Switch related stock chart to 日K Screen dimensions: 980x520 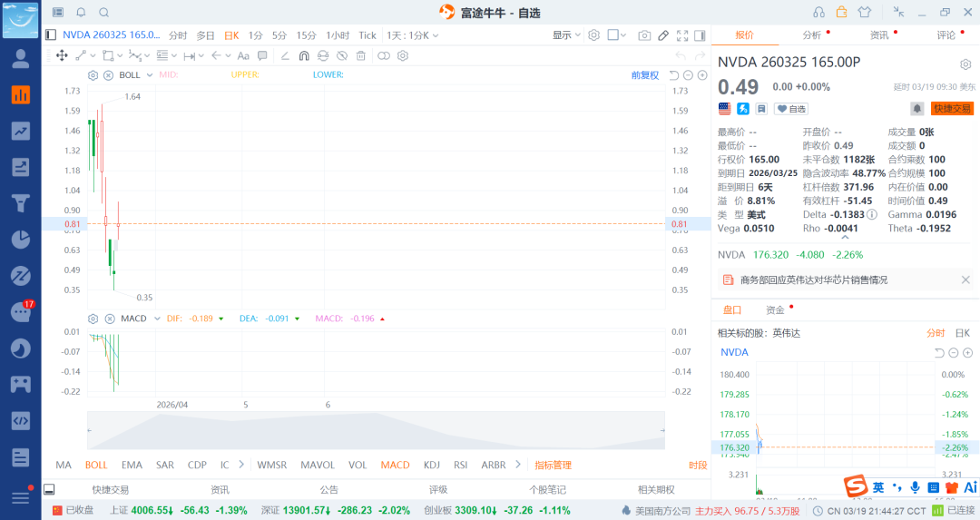click(x=963, y=333)
